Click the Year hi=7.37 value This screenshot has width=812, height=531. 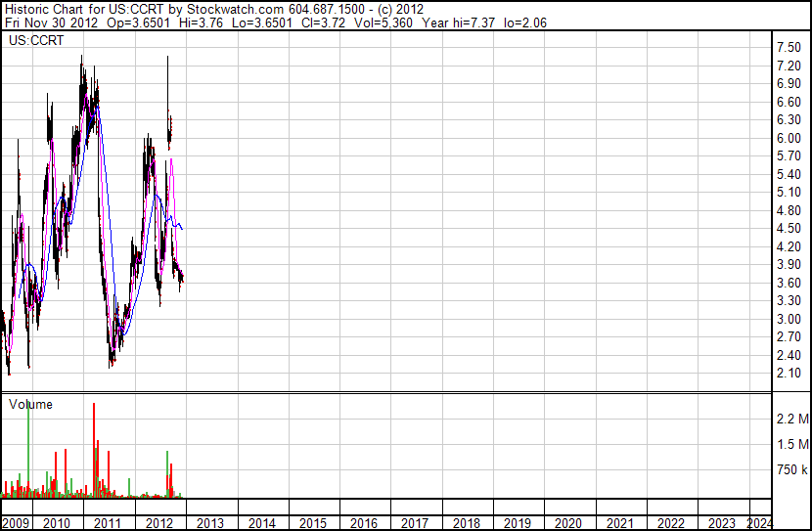pos(458,22)
